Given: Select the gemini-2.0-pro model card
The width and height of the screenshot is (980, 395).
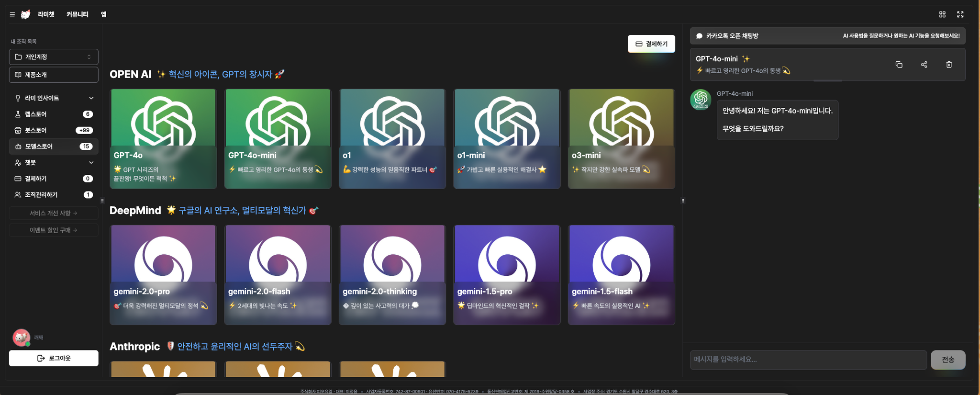Looking at the screenshot, I should (163, 275).
